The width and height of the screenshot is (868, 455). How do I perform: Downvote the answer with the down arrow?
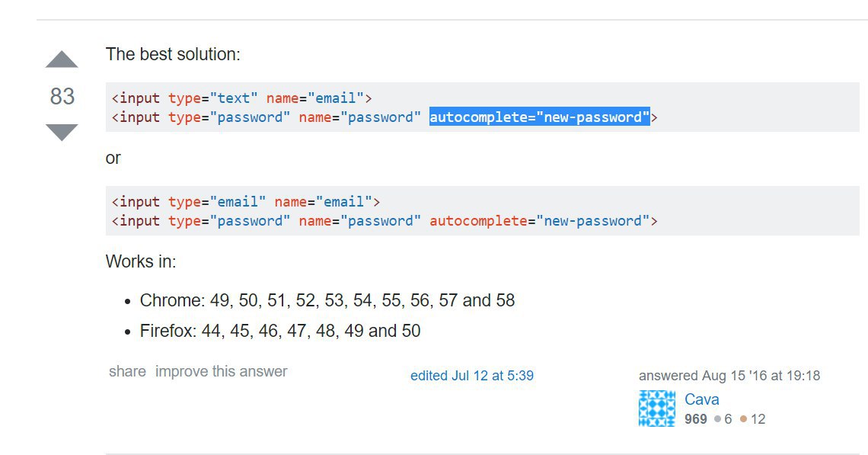62,132
